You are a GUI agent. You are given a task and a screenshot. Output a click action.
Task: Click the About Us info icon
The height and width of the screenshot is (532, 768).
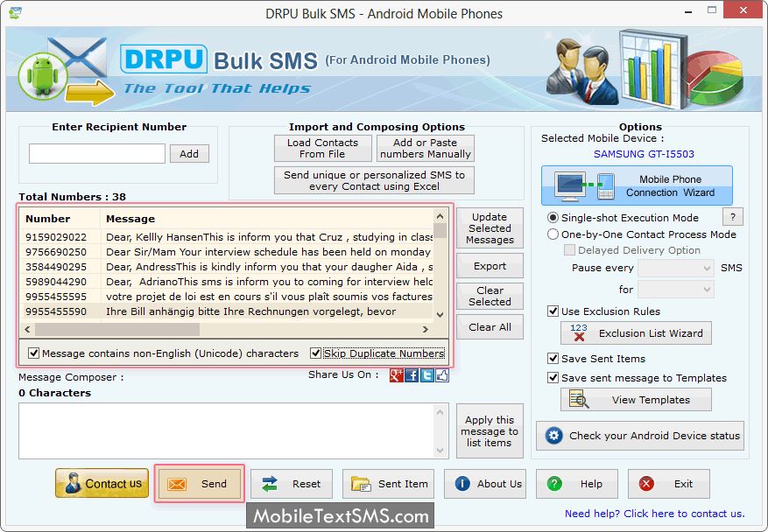[462, 484]
